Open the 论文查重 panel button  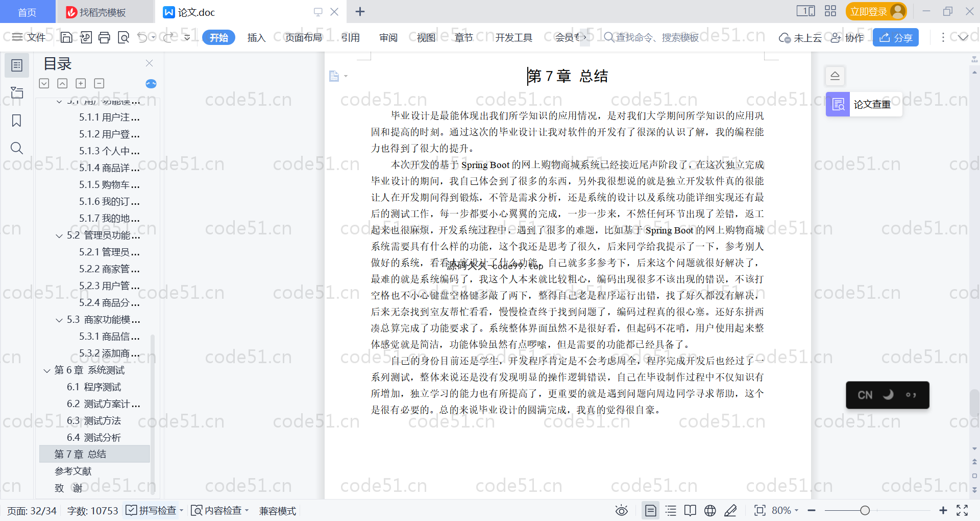[x=864, y=104]
